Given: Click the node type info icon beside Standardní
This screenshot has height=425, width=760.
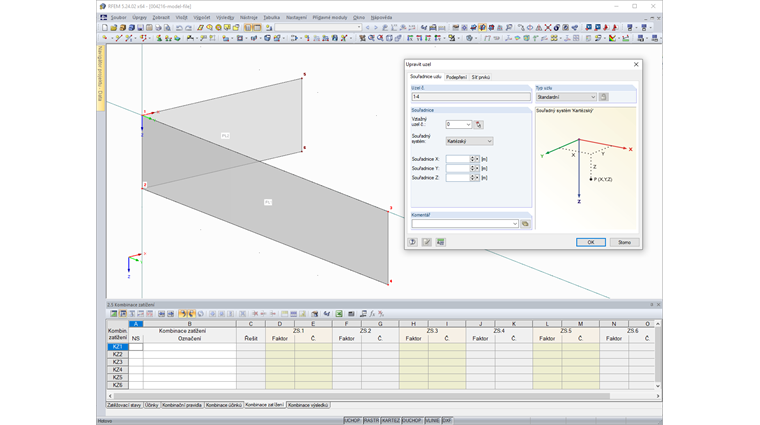Looking at the screenshot, I should tap(603, 97).
